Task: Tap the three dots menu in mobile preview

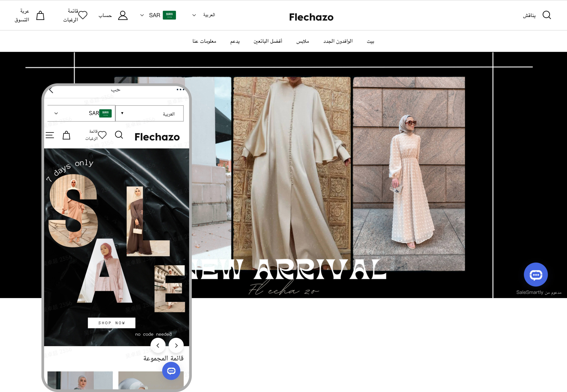Action: tap(180, 90)
